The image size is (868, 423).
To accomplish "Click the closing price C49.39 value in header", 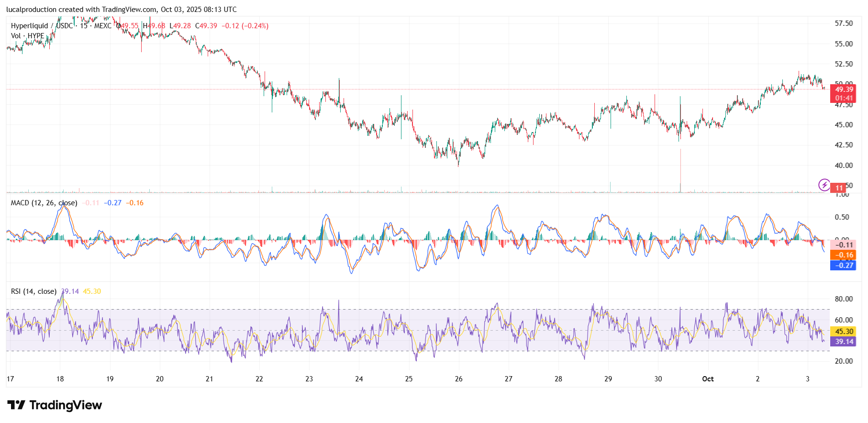I will click(206, 26).
